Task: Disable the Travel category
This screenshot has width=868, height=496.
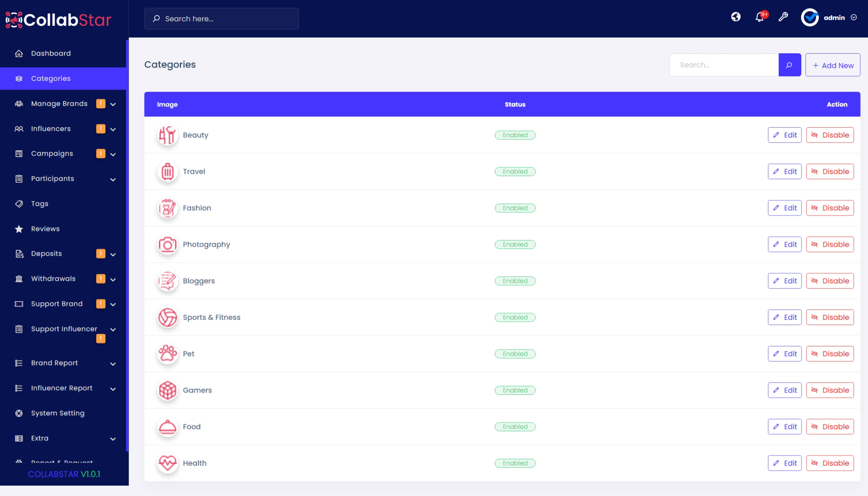Action: (x=830, y=172)
